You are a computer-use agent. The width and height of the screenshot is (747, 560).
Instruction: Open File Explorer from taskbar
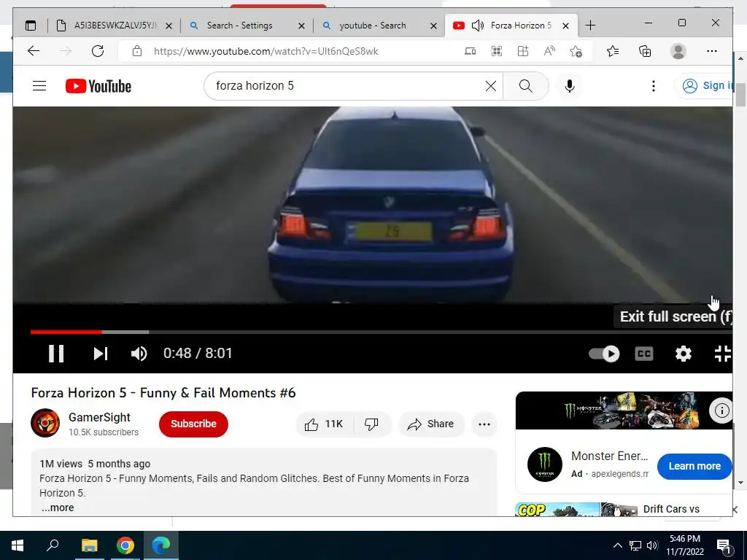(89, 545)
